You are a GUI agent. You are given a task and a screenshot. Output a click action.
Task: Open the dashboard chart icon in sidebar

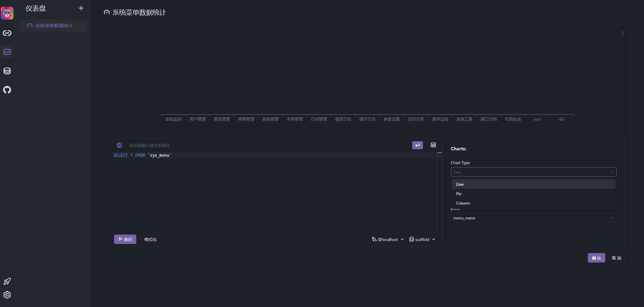[x=7, y=52]
